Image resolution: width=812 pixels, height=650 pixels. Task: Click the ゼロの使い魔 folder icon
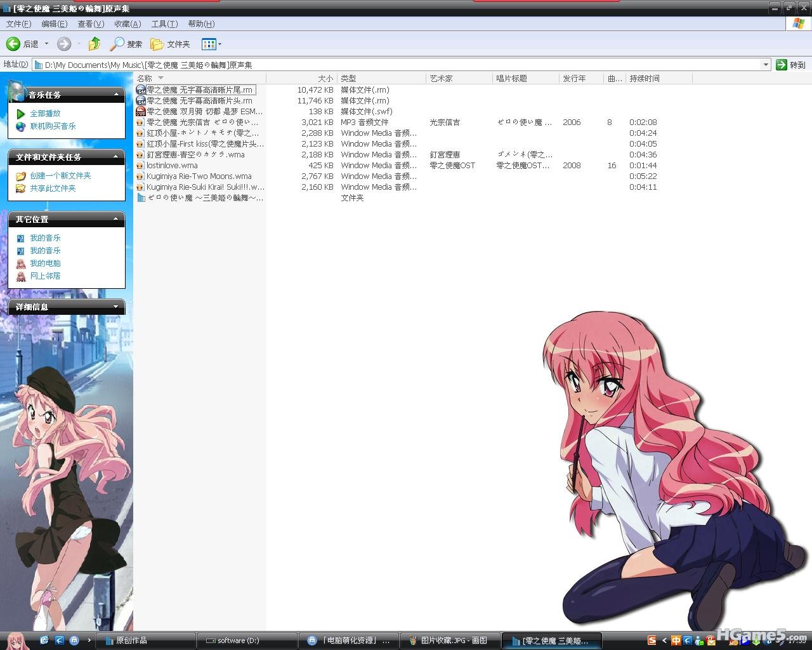click(141, 198)
